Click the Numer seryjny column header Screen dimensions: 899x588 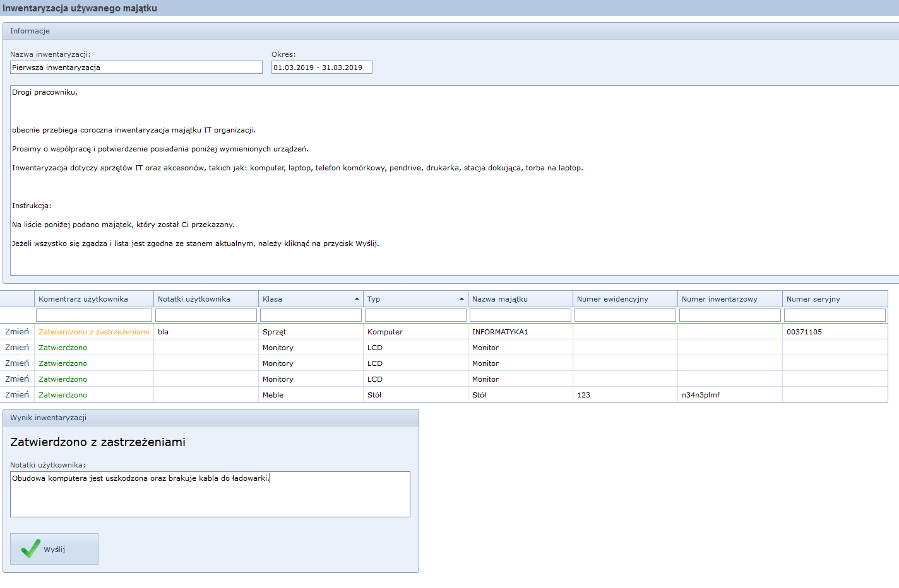[x=835, y=299]
